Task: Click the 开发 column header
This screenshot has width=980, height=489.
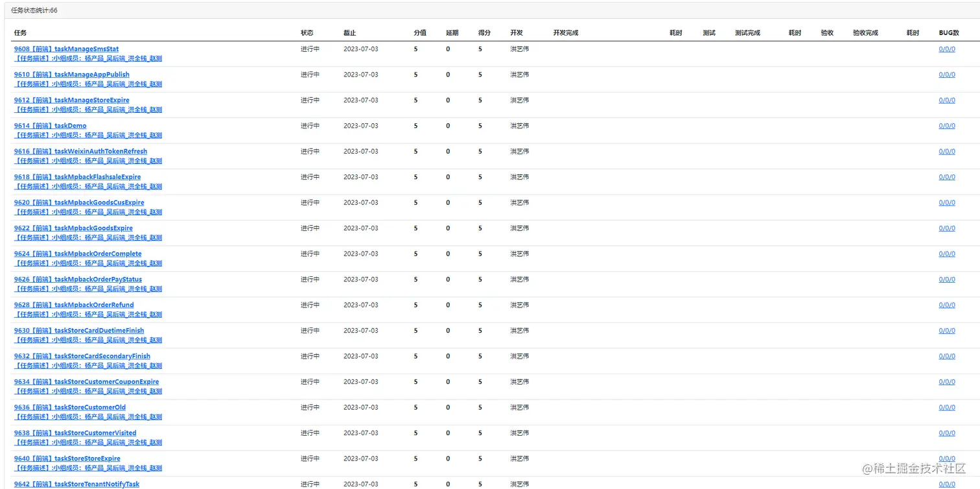Action: coord(517,33)
